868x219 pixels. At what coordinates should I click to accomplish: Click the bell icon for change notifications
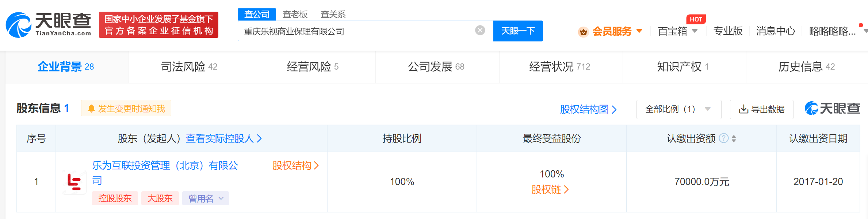coord(91,109)
